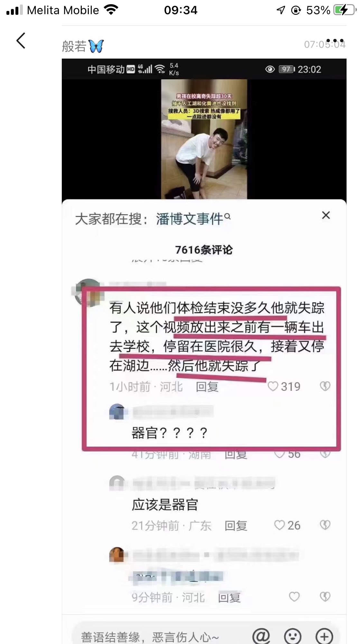Viewport: 362px width, 644px height.
Task: Open the three-dot more options menu
Action: 335,41
